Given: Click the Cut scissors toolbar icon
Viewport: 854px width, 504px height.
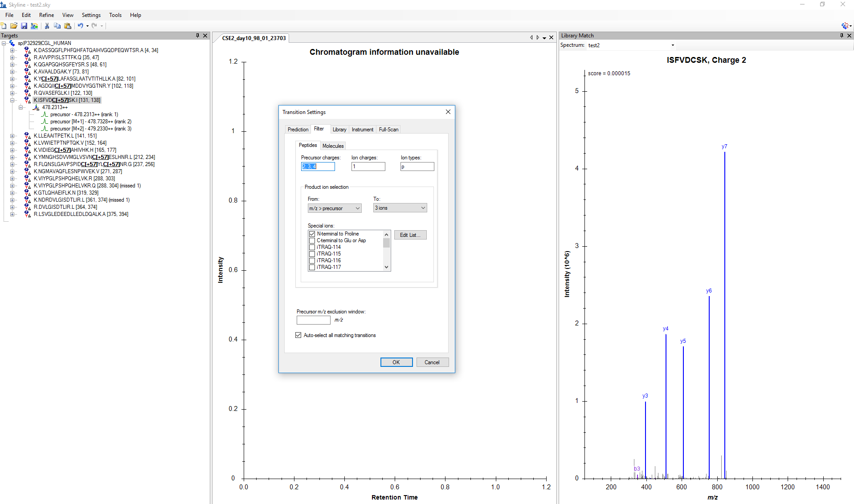Looking at the screenshot, I should (x=47, y=26).
